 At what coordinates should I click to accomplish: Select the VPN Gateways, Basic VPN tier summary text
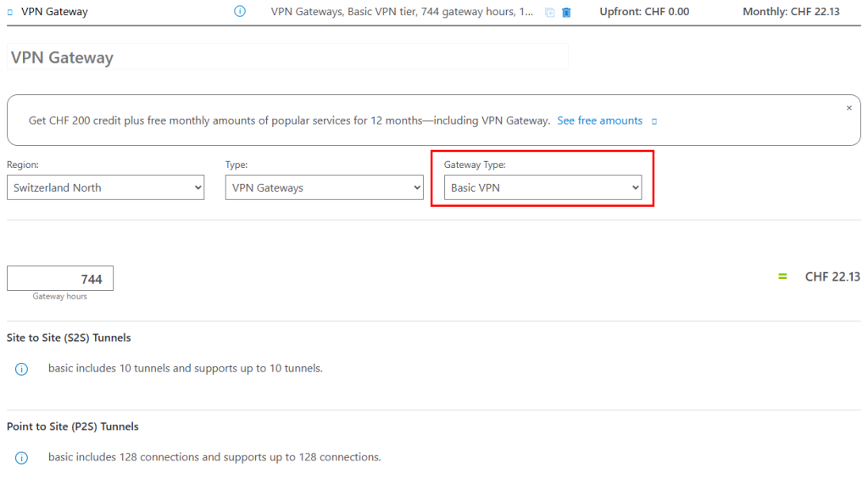click(402, 12)
